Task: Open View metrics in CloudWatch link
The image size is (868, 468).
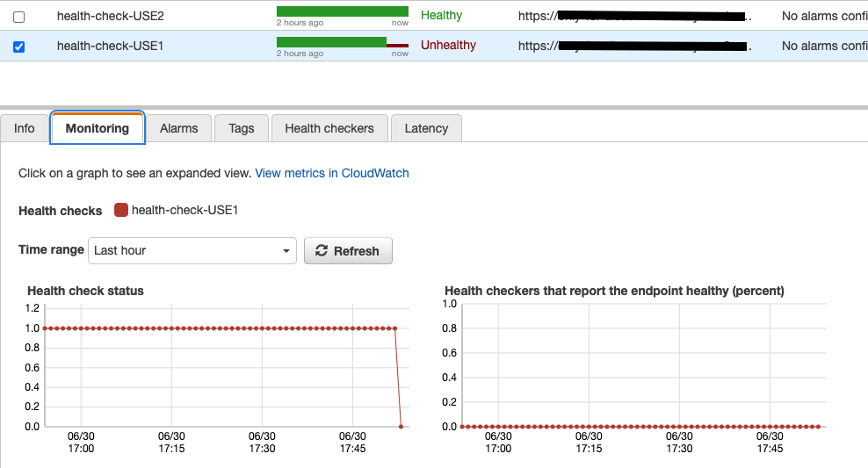Action: pyautogui.click(x=332, y=173)
